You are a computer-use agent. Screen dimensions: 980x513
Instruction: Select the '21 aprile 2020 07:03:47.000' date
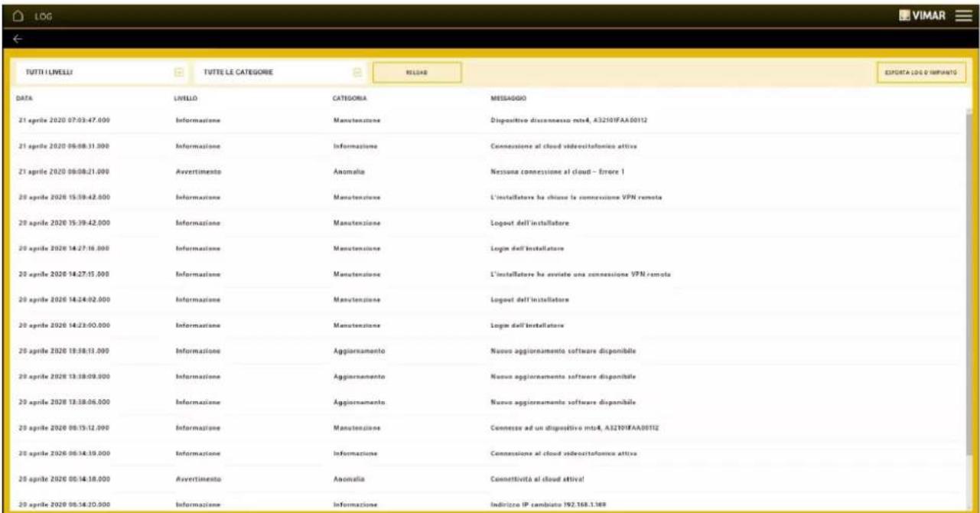[63, 120]
